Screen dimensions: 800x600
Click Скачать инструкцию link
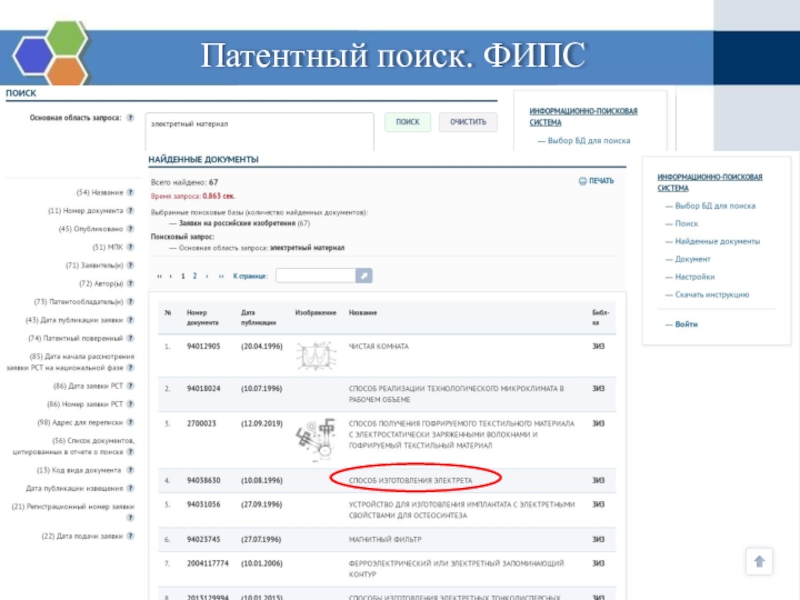click(712, 295)
